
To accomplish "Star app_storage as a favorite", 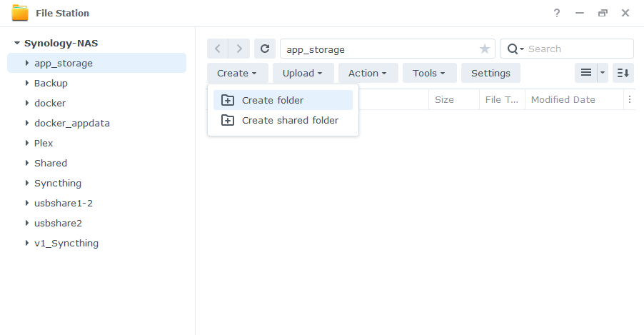I will click(x=485, y=49).
